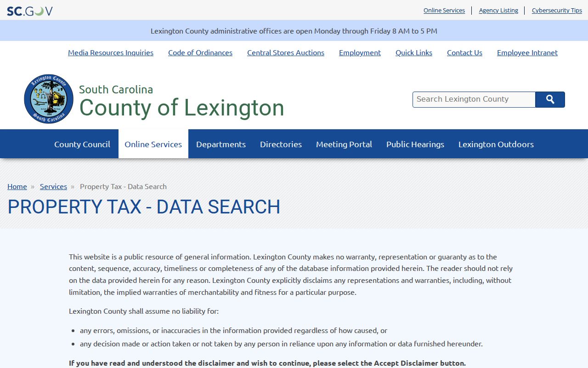Image resolution: width=588 pixels, height=368 pixels.
Task: Click the Services breadcrumb link
Action: click(53, 186)
